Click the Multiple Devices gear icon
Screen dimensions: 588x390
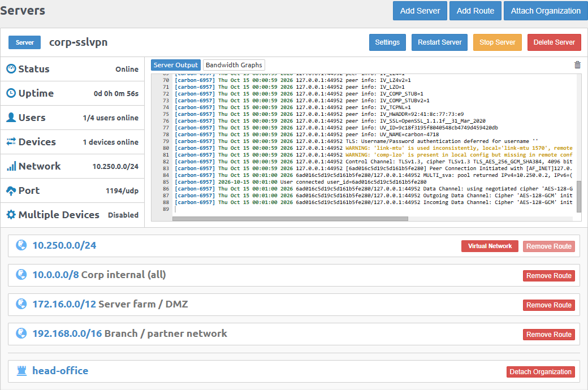click(x=11, y=215)
